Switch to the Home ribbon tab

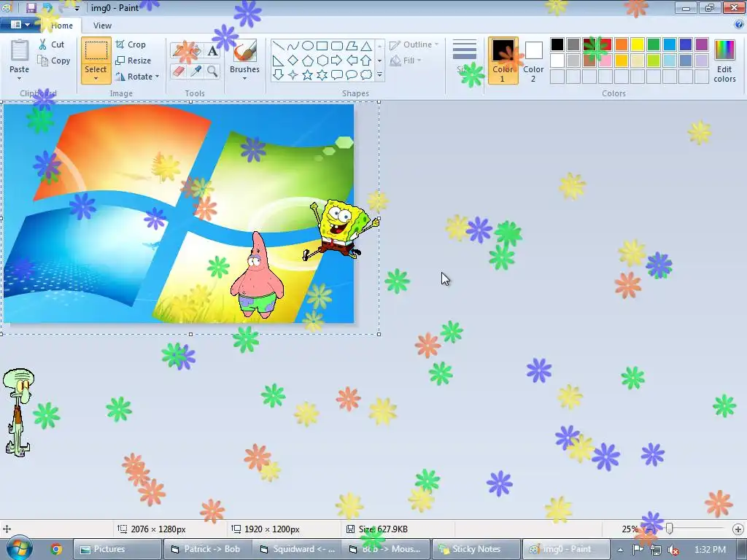click(x=61, y=26)
